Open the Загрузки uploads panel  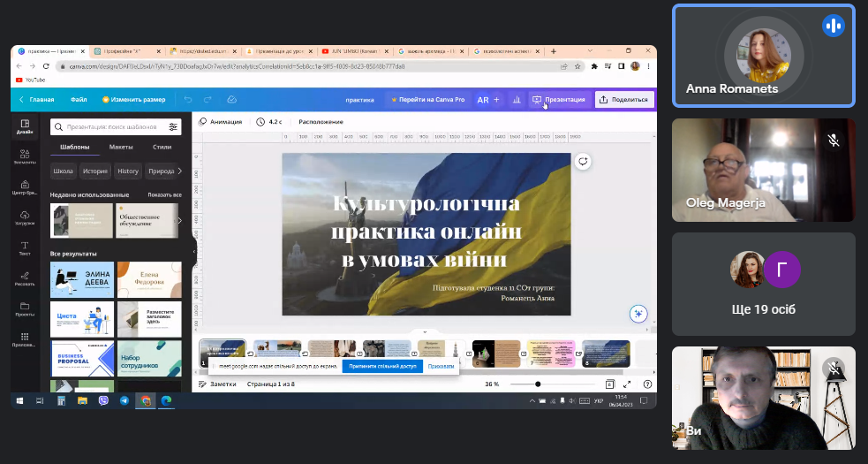tap(25, 218)
